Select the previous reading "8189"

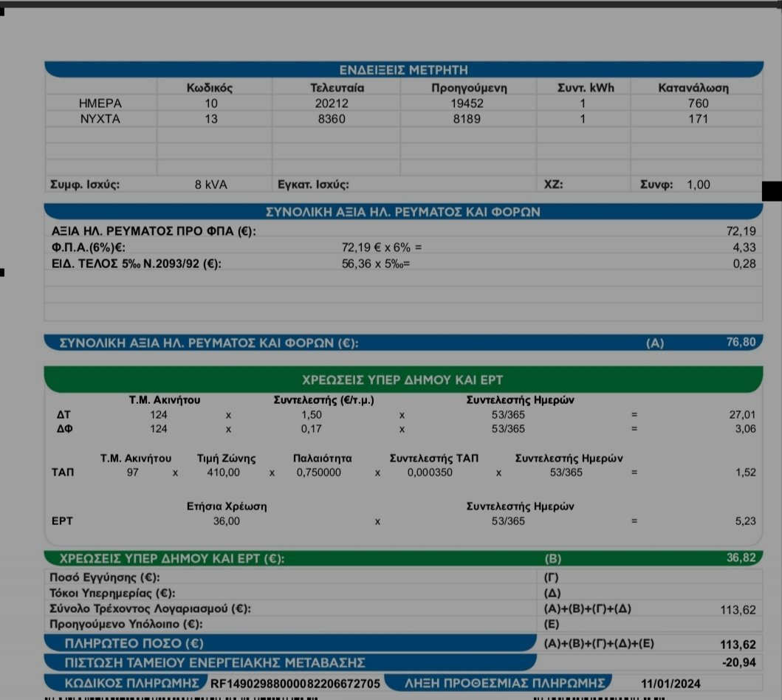[x=467, y=119]
